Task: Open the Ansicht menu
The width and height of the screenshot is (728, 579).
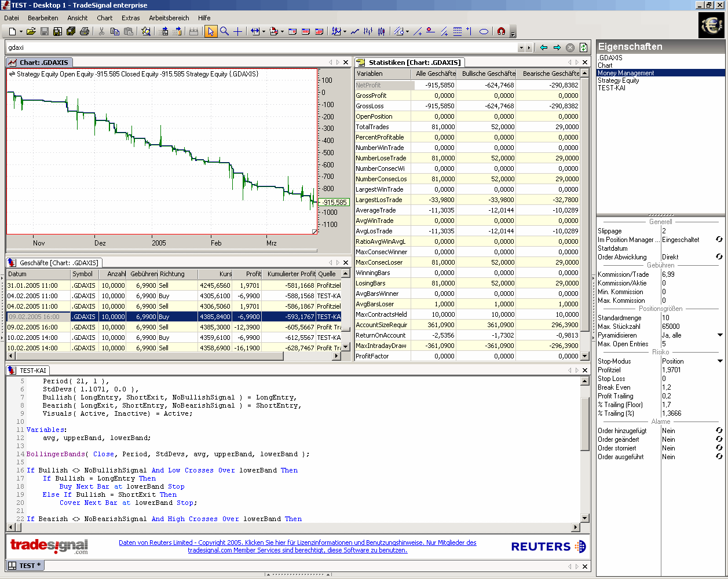Action: click(78, 18)
